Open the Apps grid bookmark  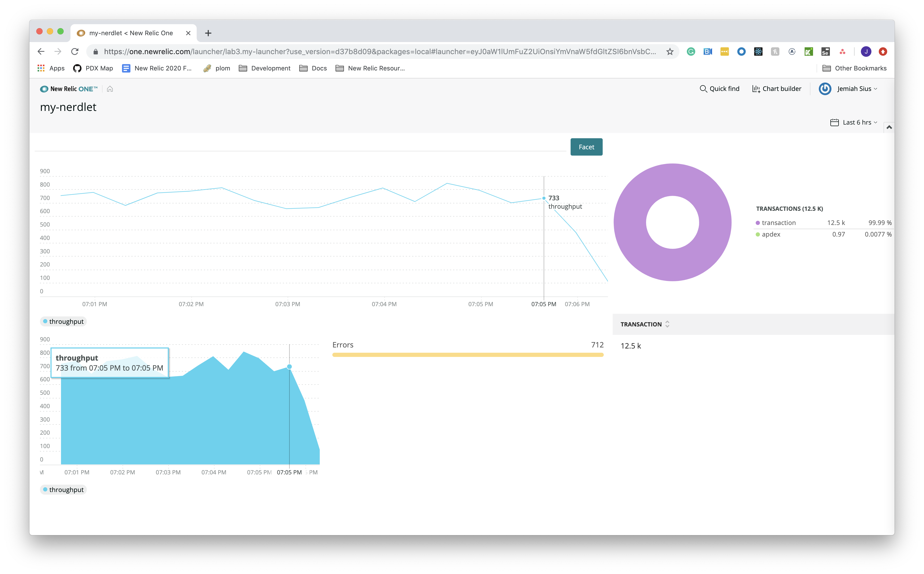pyautogui.click(x=51, y=68)
